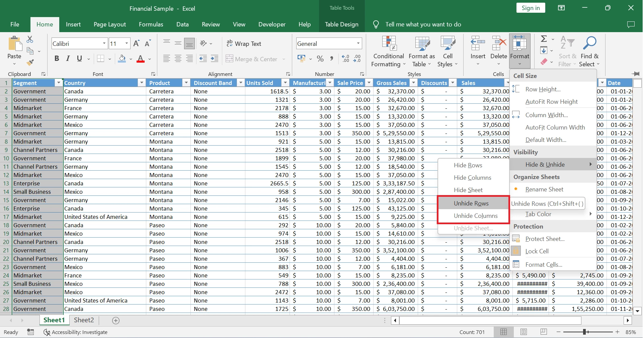Click the AutoSum sigma icon

[544, 39]
